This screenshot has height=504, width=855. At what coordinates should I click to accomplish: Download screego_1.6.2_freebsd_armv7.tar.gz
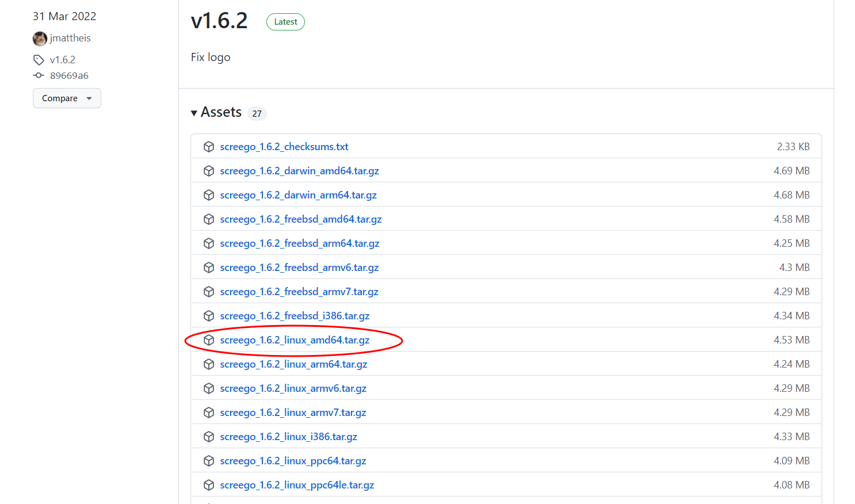pyautogui.click(x=299, y=292)
